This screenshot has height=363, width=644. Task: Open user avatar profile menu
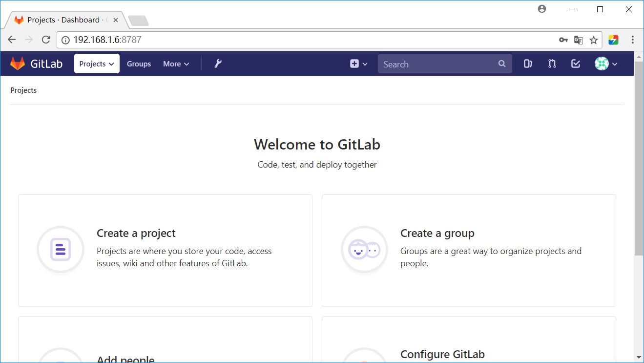(x=606, y=64)
